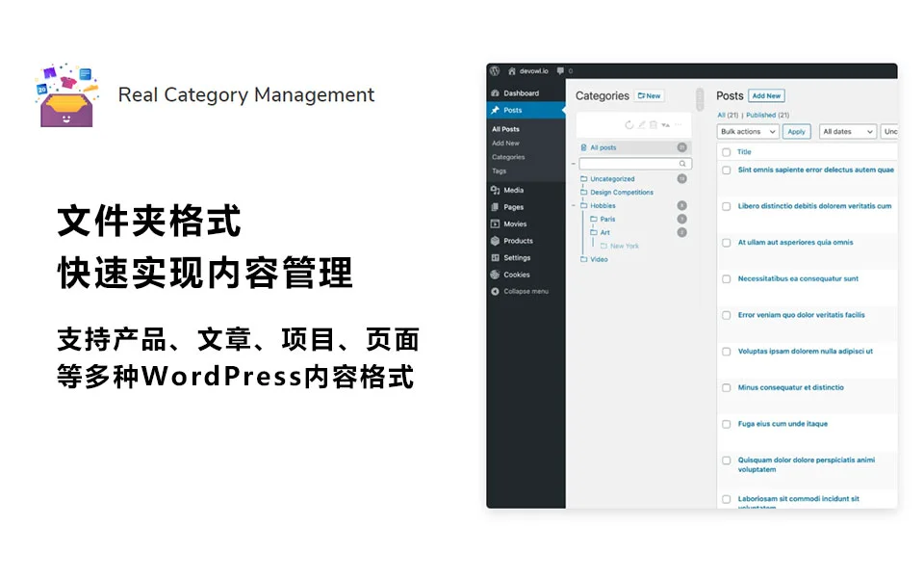Open the Add New submenu item
The image size is (924, 578).
point(505,144)
